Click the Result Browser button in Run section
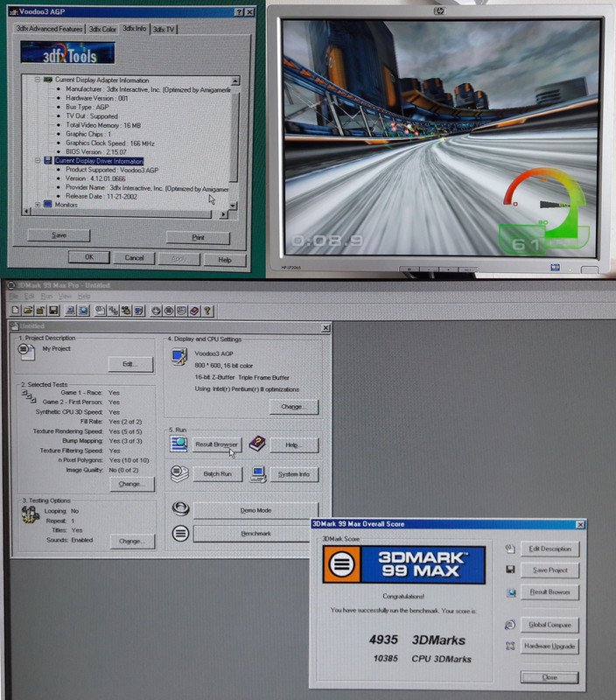Viewport: 616px width, 700px height. [217, 444]
